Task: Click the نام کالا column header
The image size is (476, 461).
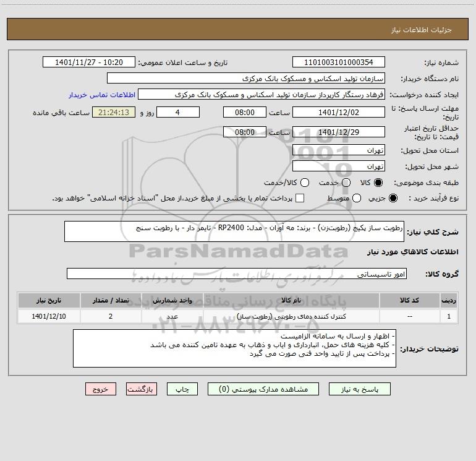Action: tap(291, 300)
